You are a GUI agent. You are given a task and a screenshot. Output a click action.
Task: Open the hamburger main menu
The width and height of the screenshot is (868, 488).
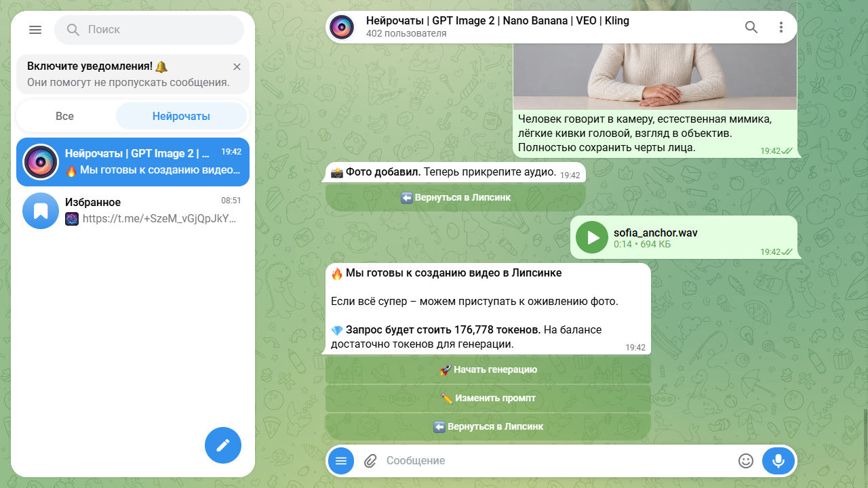point(35,30)
